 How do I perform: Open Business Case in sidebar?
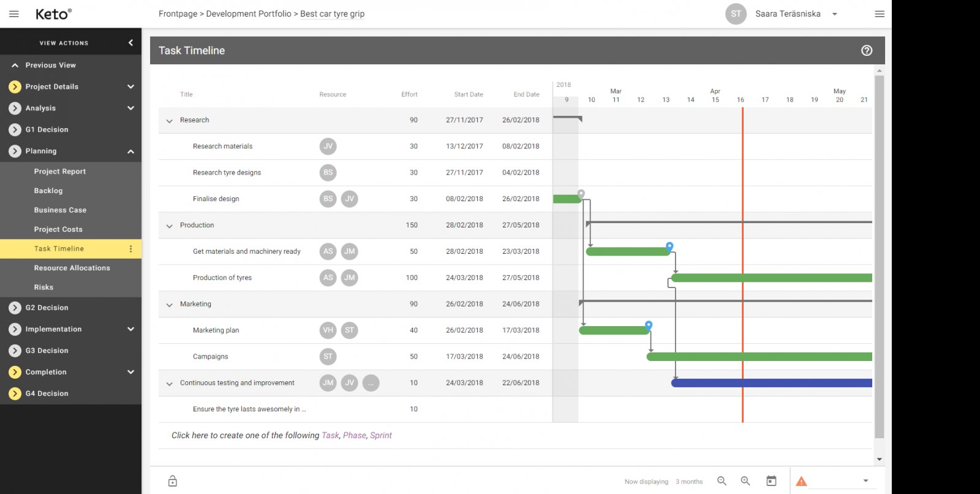(x=60, y=210)
